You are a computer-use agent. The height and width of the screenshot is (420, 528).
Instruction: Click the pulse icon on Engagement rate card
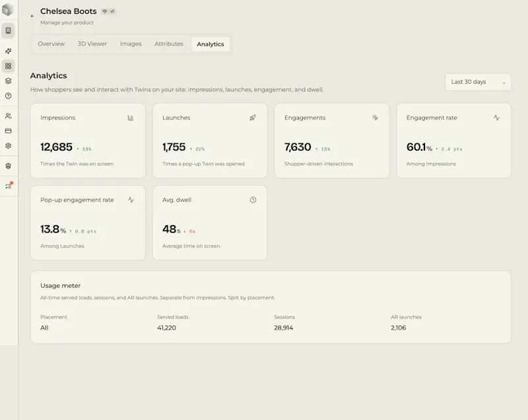(497, 118)
